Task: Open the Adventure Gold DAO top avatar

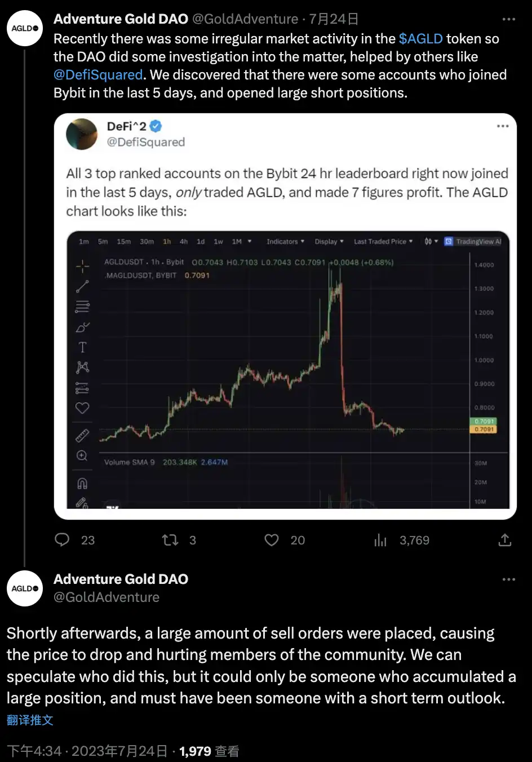Action: [25, 28]
